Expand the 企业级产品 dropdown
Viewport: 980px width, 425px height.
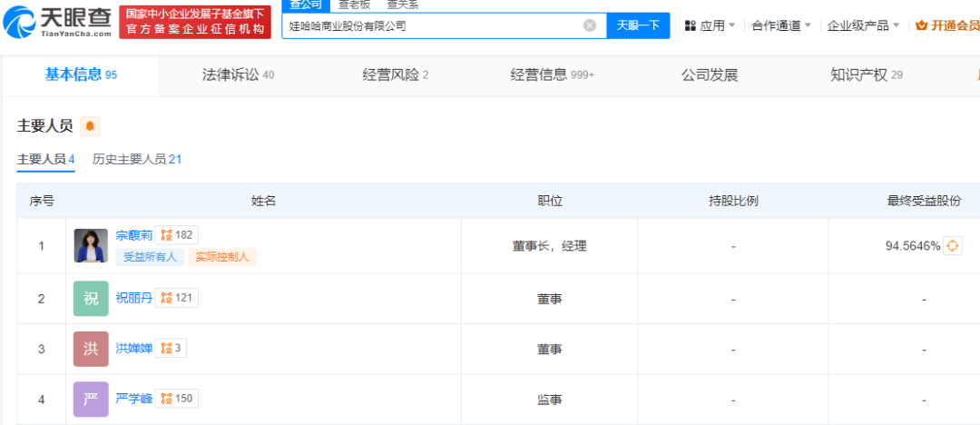(x=863, y=25)
